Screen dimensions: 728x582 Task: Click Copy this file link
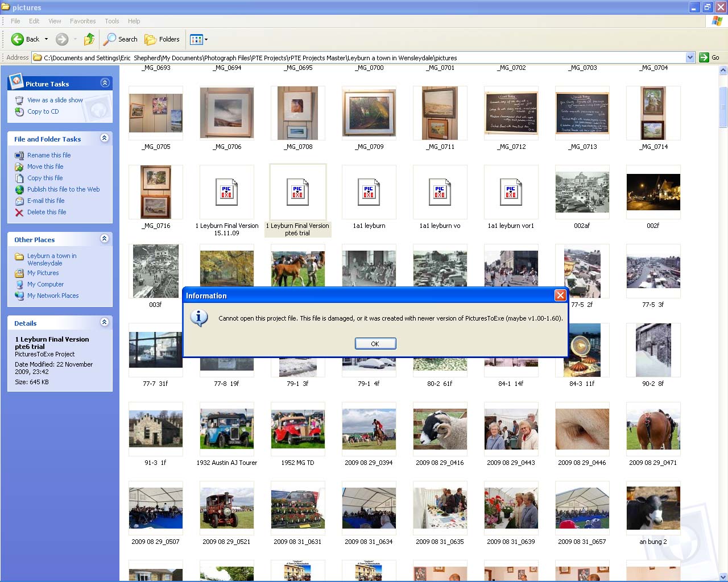click(x=45, y=178)
